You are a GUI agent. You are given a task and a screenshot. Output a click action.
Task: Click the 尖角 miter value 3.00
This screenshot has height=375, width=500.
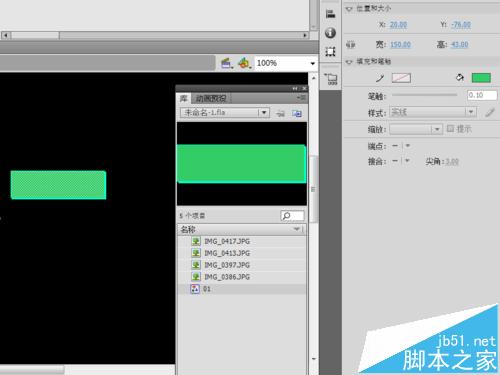(x=452, y=162)
